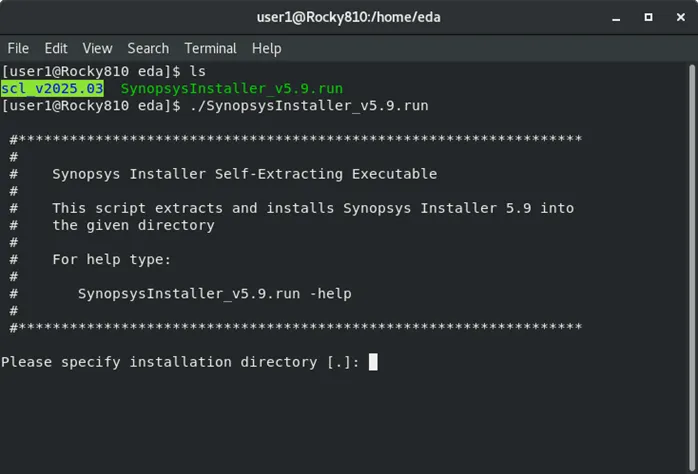Image resolution: width=698 pixels, height=474 pixels.
Task: Open the File menu
Action: coord(18,48)
